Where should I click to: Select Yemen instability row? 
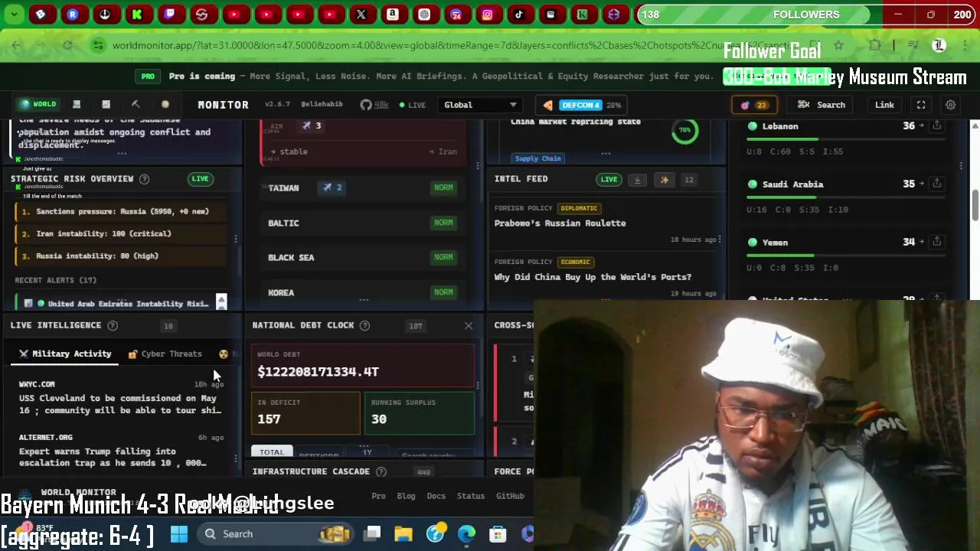pos(846,255)
